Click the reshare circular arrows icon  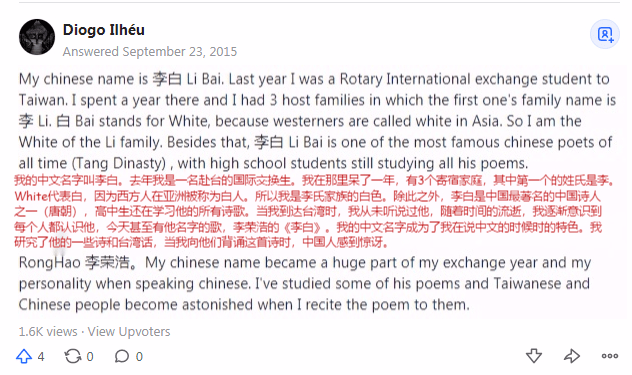click(x=73, y=356)
